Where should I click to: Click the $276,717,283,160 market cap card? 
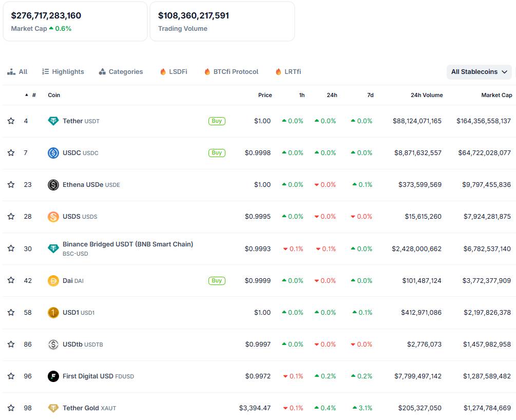click(75, 22)
